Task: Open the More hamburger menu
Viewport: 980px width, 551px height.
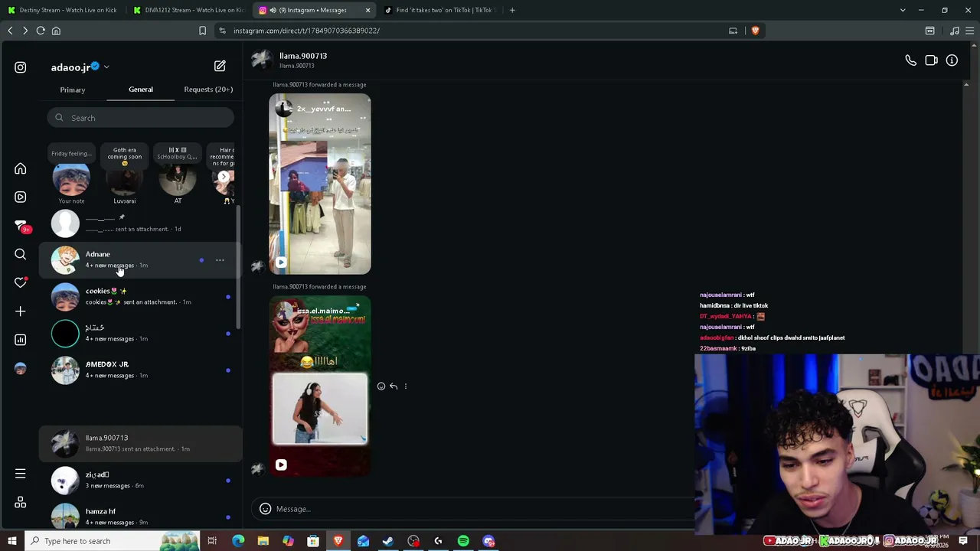Action: [x=21, y=474]
